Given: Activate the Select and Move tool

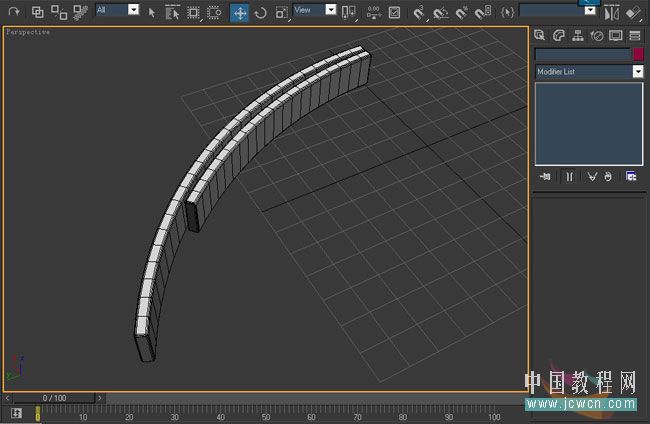Looking at the screenshot, I should click(240, 13).
